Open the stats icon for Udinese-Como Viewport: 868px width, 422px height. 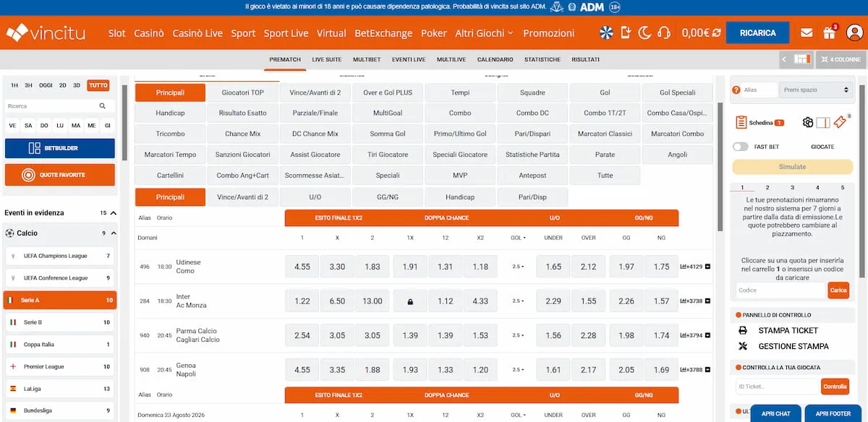[684, 267]
